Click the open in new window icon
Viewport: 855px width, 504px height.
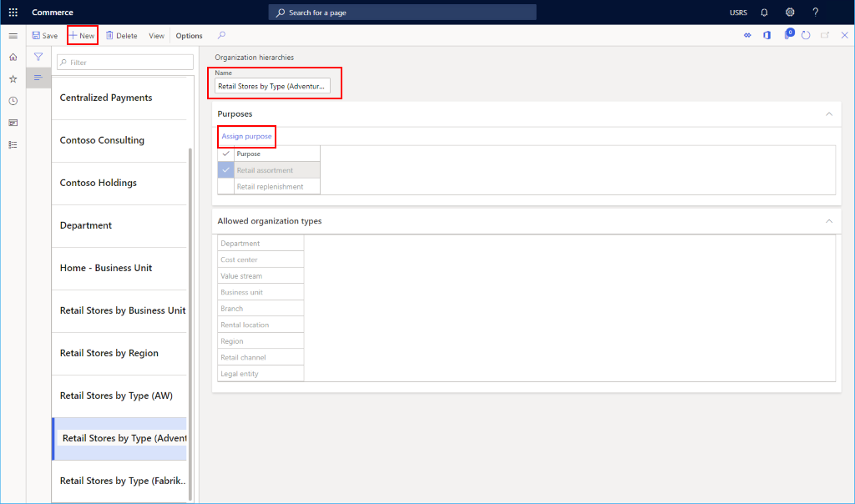[825, 35]
